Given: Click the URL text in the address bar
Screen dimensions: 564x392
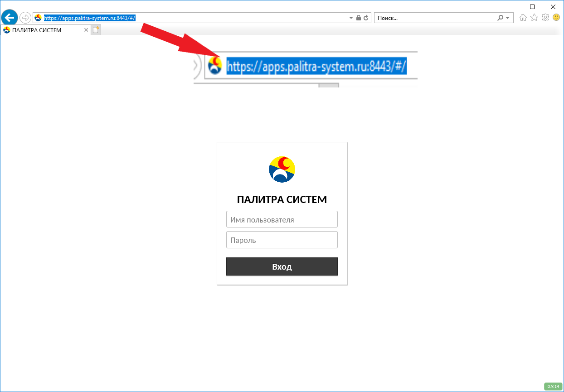Looking at the screenshot, I should coord(90,18).
